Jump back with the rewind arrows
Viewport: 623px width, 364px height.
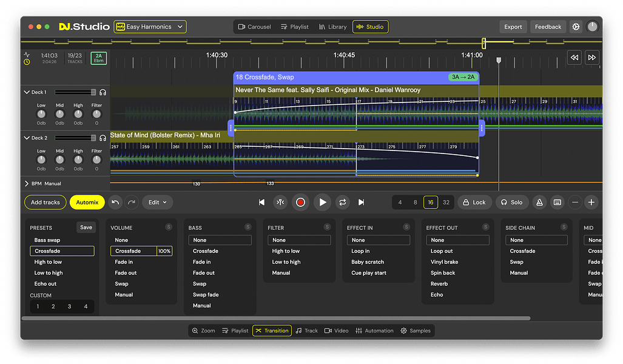[574, 58]
